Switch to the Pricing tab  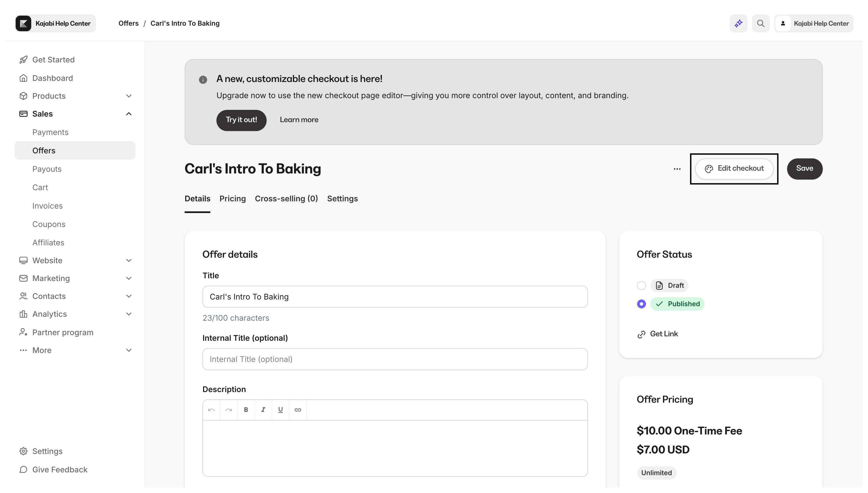(232, 199)
